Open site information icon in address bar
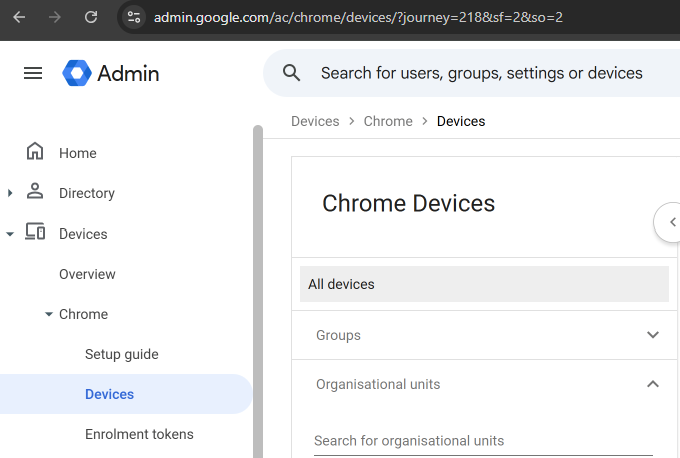The image size is (680, 458). point(135,17)
